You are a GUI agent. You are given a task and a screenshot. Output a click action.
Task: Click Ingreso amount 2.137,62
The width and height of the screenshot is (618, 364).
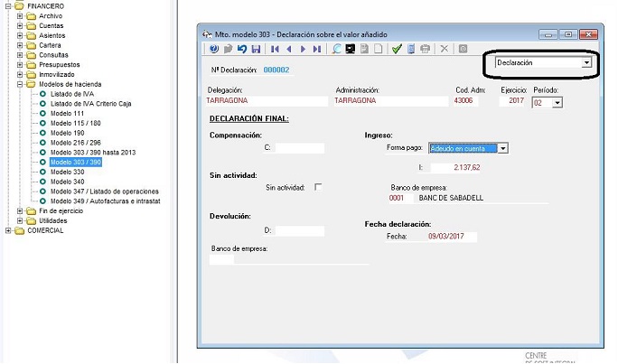[455, 168]
